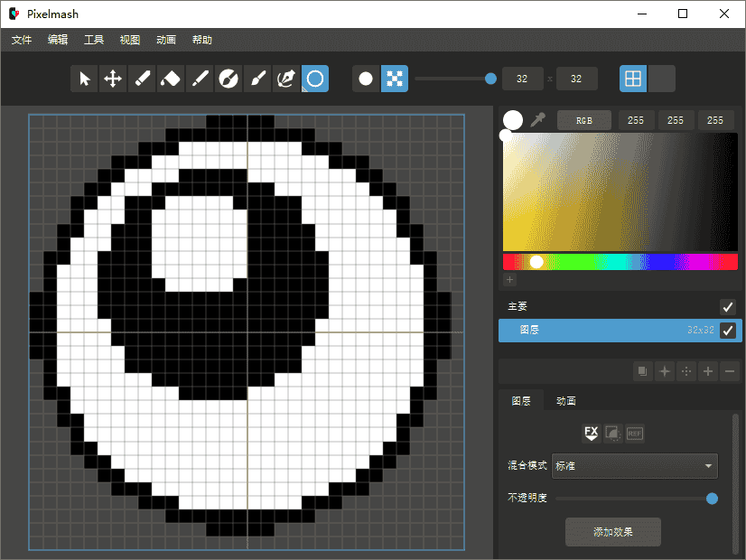Toggle visibility of the 图层 layer

727,331
